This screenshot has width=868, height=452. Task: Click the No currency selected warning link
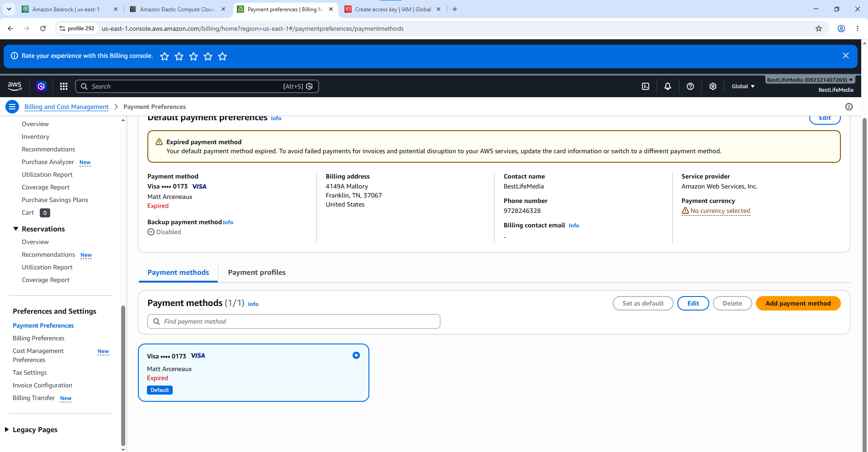pos(716,211)
